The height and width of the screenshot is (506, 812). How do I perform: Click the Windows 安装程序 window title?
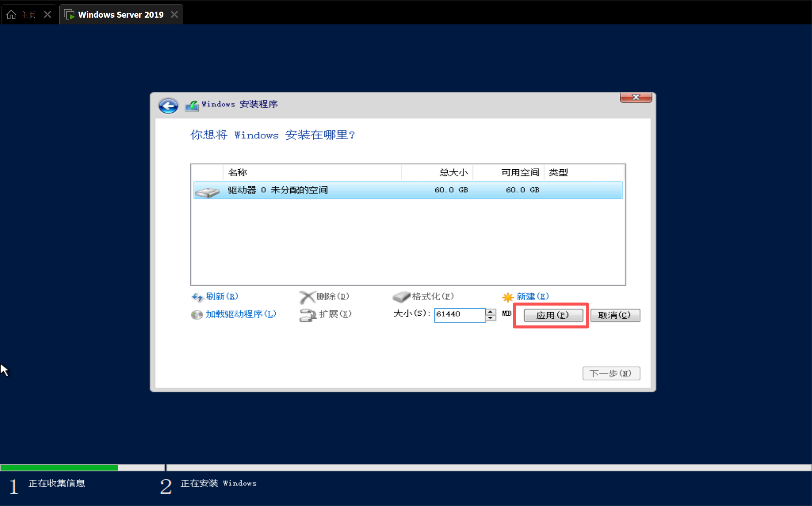click(x=240, y=104)
